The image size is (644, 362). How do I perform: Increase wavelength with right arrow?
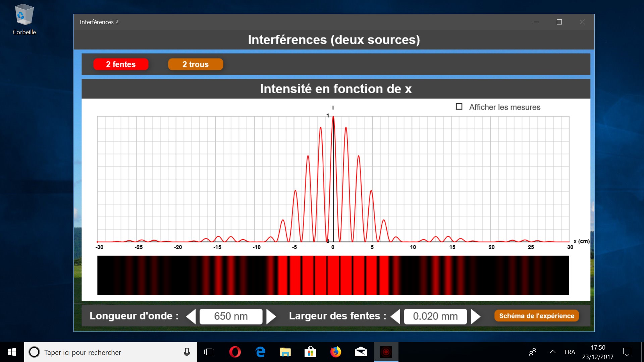click(271, 316)
